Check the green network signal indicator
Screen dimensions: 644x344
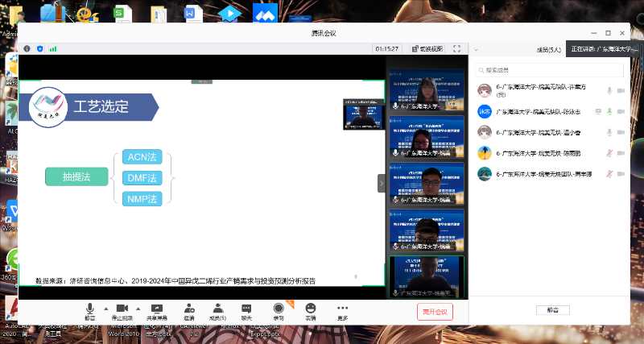pyautogui.click(x=53, y=48)
